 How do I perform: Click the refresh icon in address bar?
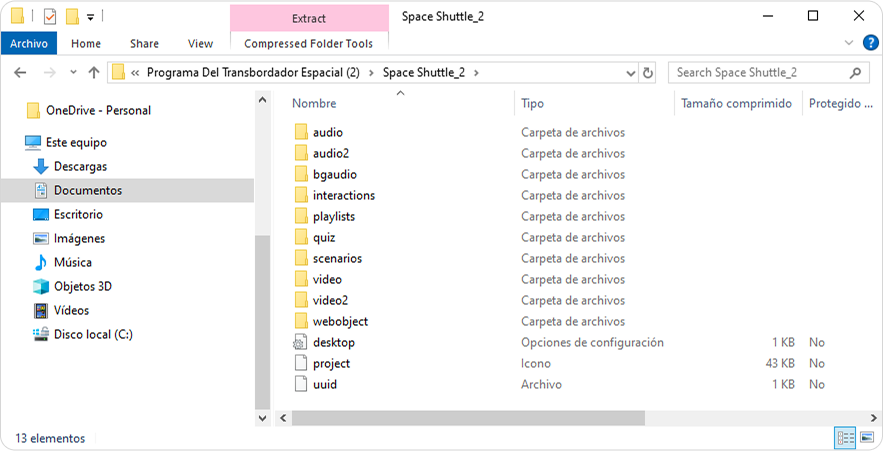[x=648, y=73]
